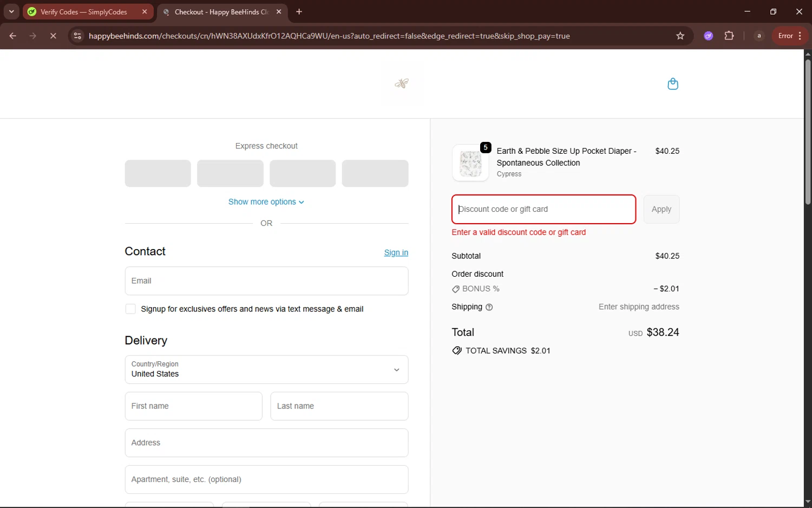Click the third express checkout button
Screen dimensions: 812x508
pyautogui.click(x=303, y=173)
